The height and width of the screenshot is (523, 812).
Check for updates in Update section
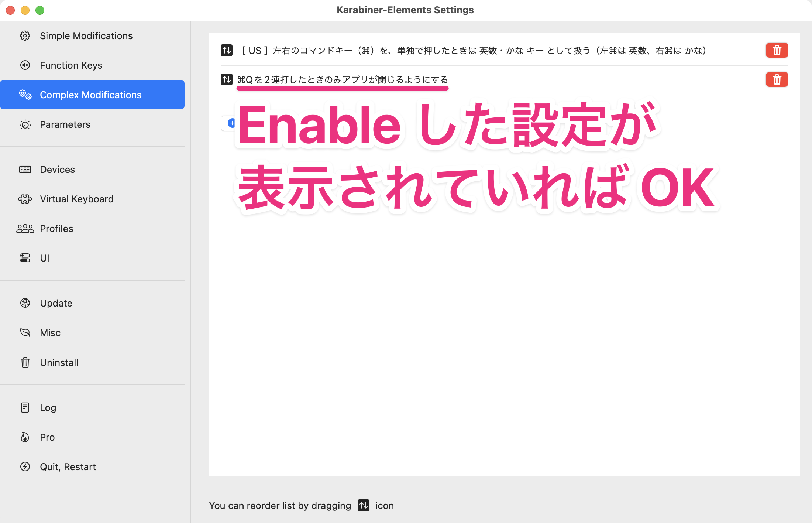point(56,303)
